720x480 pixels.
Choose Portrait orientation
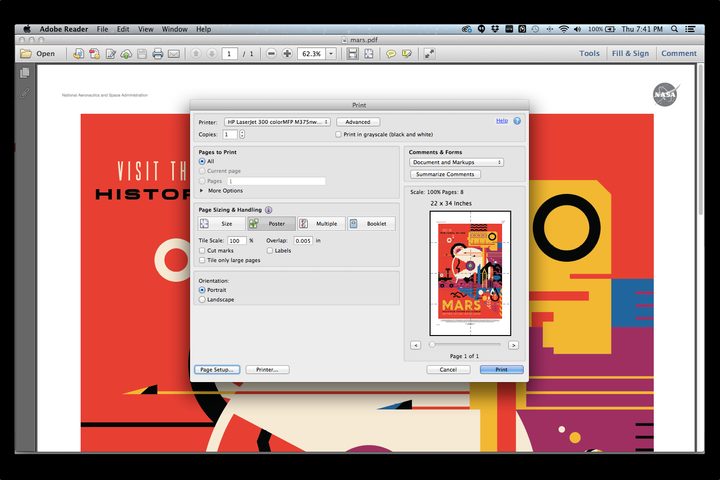[x=202, y=290]
